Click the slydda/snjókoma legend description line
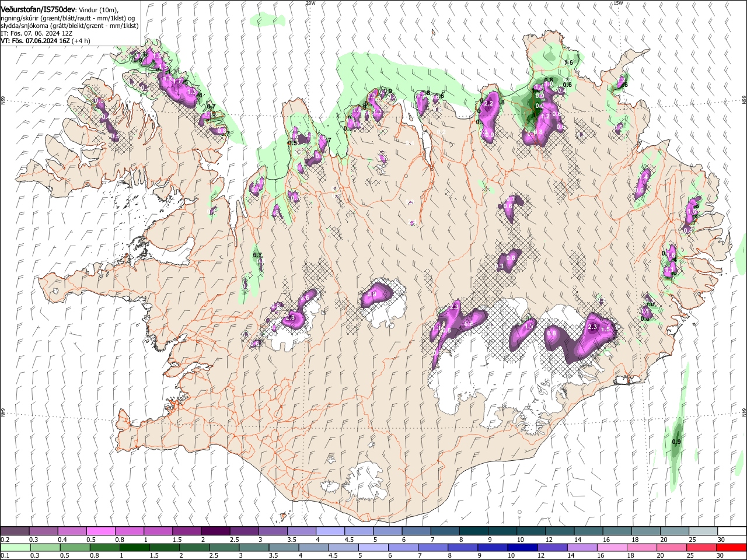Viewport: 747px width, 560px height. pyautogui.click(x=69, y=26)
